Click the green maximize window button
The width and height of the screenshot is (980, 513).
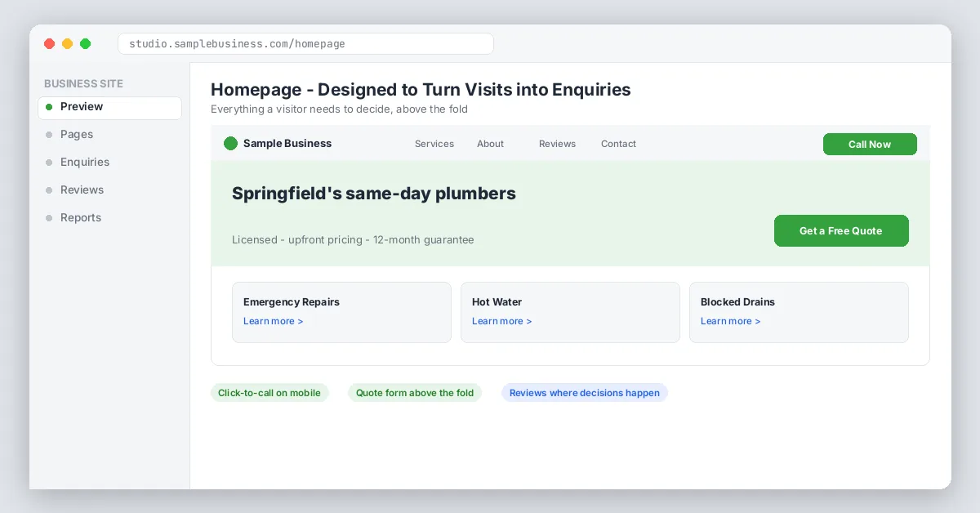[85, 44]
